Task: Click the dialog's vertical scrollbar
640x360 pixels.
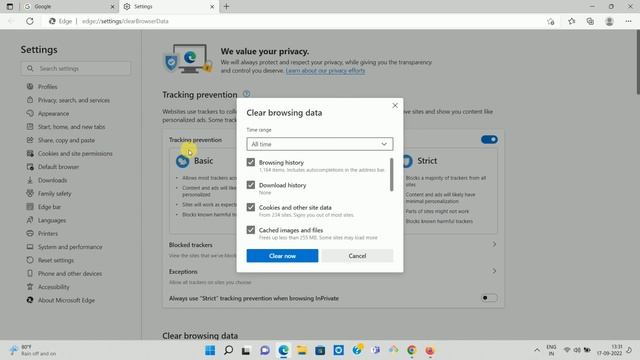Action: point(391,175)
